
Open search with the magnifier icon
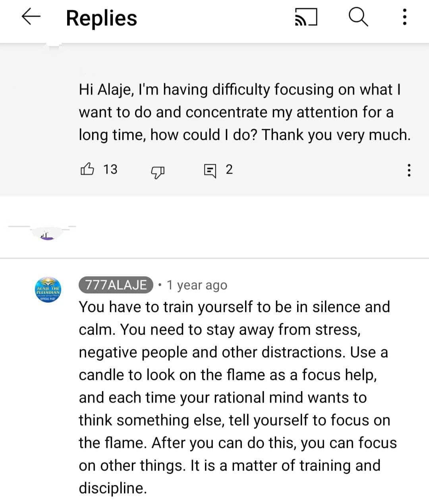point(358,17)
